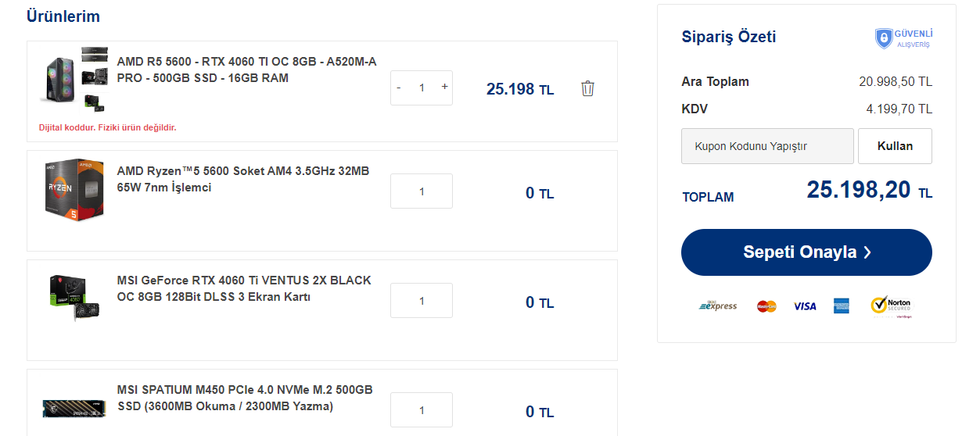Decrease bundle quantity with minus button

[x=399, y=88]
